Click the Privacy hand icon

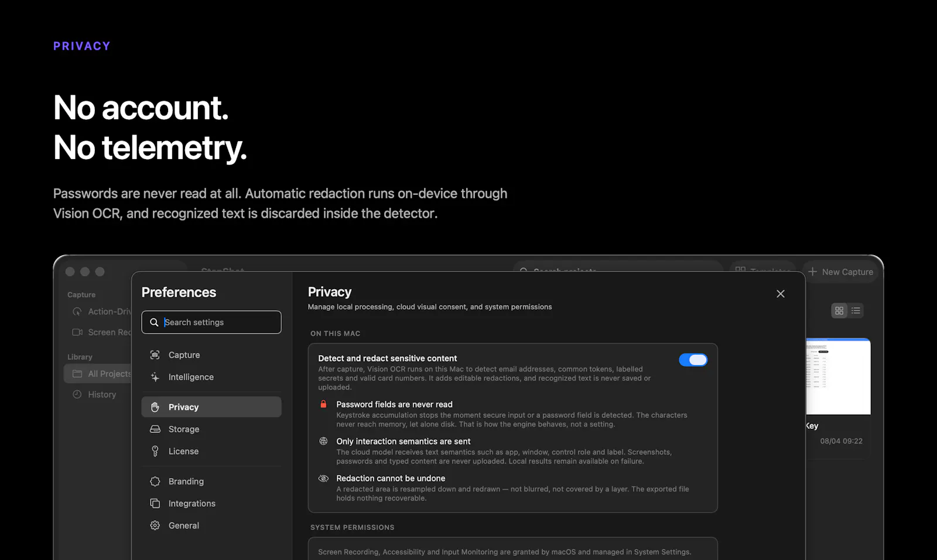point(155,407)
